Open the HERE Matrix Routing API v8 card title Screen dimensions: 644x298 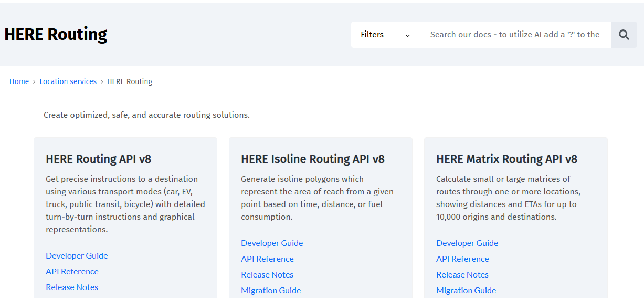(x=506, y=159)
